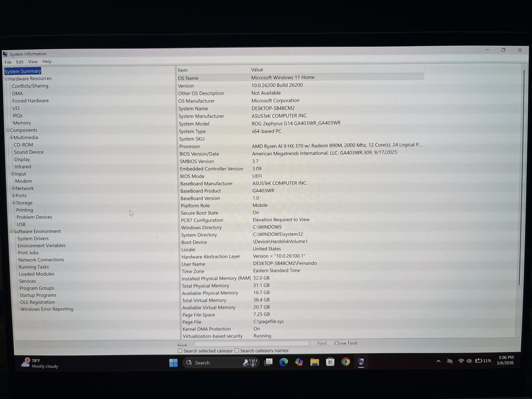This screenshot has width=532, height=399.
Task: Enable the Search selected category checkbox
Action: tap(180, 351)
